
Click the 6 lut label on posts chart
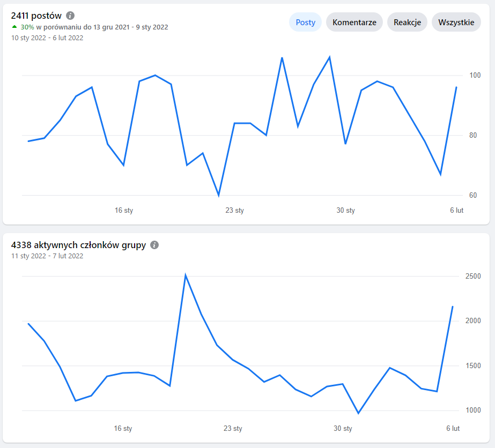(x=456, y=210)
